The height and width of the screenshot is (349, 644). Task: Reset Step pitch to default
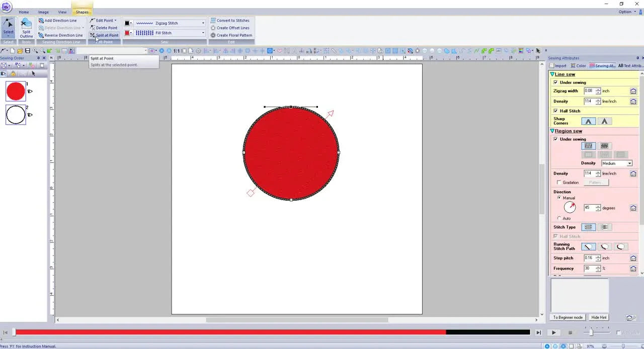(x=633, y=258)
